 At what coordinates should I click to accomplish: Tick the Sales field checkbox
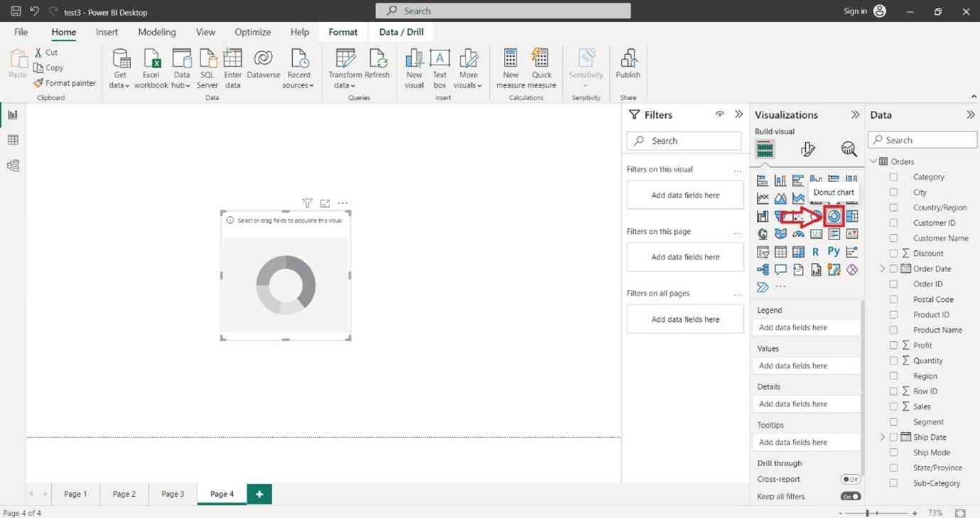pyautogui.click(x=893, y=406)
